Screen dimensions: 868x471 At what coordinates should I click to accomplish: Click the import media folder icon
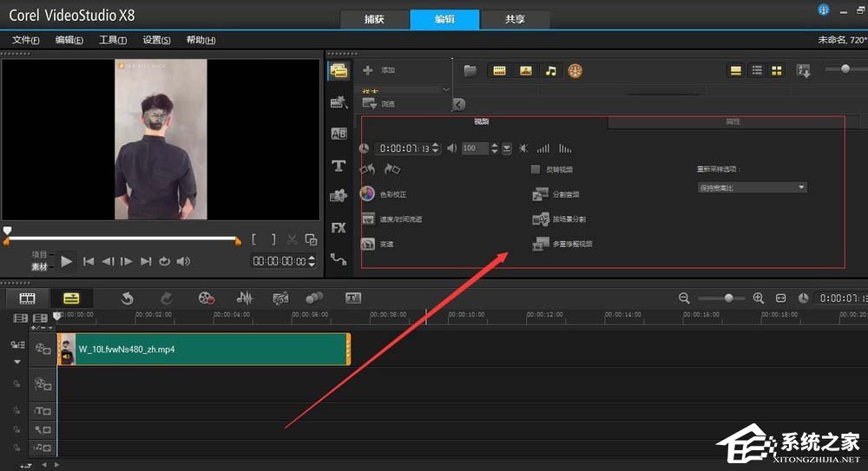pos(470,70)
